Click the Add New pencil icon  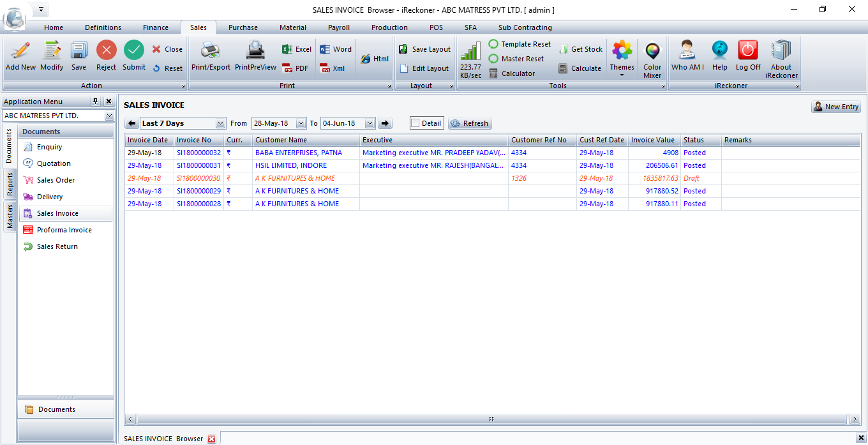[x=20, y=51]
